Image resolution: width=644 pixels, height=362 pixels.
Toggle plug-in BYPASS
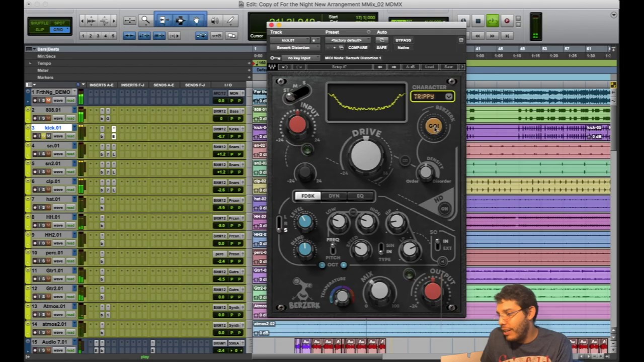pyautogui.click(x=404, y=40)
